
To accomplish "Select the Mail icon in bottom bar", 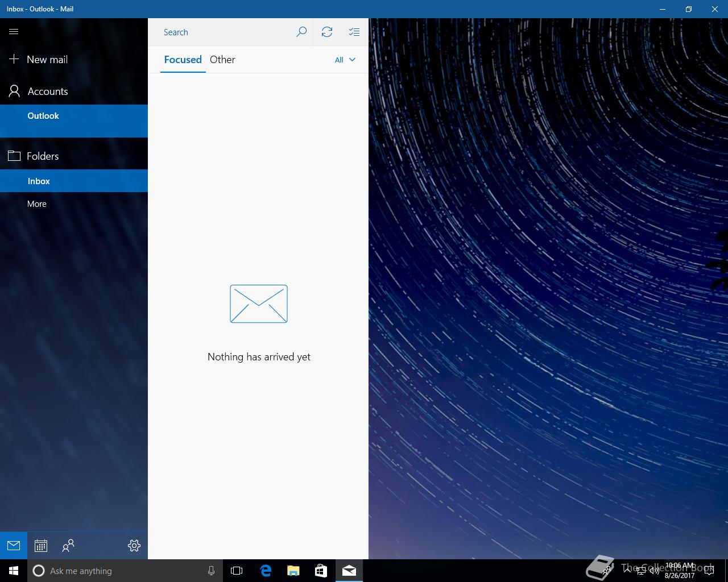I will coord(14,546).
